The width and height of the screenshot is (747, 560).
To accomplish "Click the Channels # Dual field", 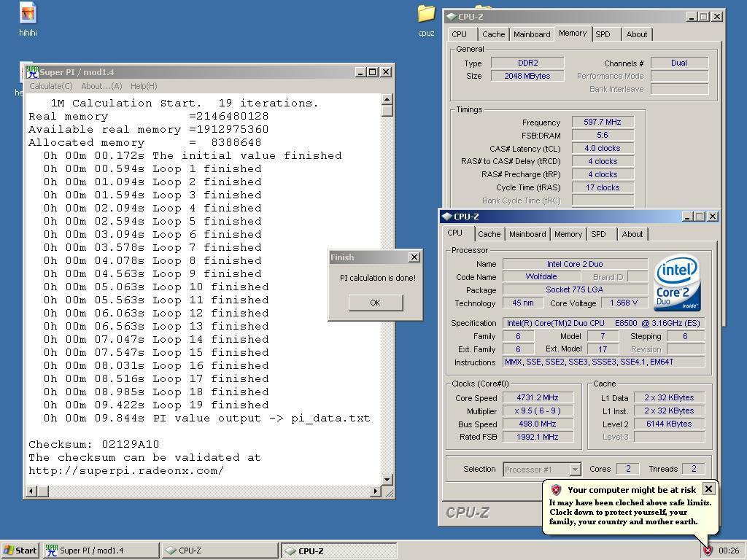I will [x=679, y=63].
